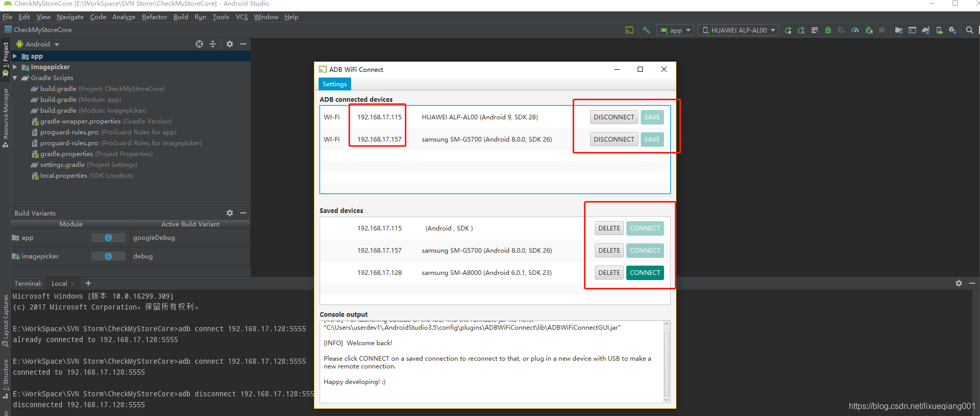
Task: Delete saved samsung SM-A8000 device
Action: [609, 273]
